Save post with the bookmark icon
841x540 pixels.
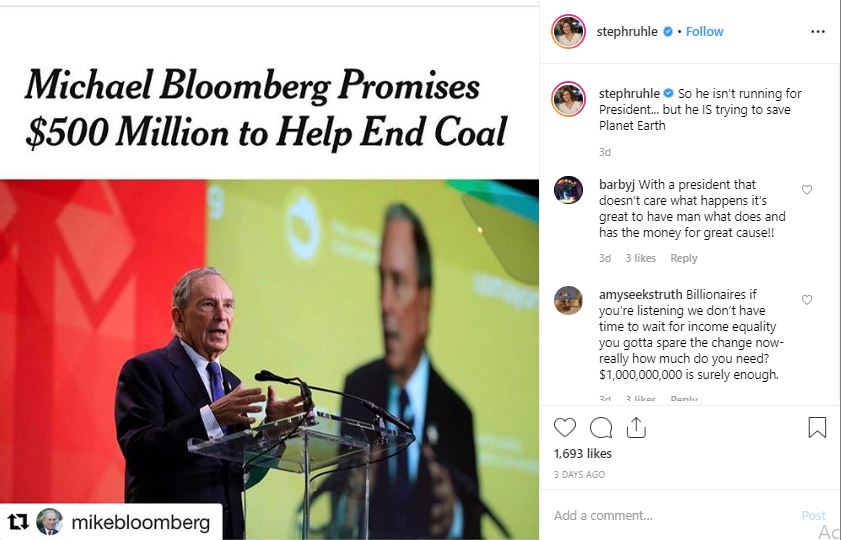[x=817, y=428]
